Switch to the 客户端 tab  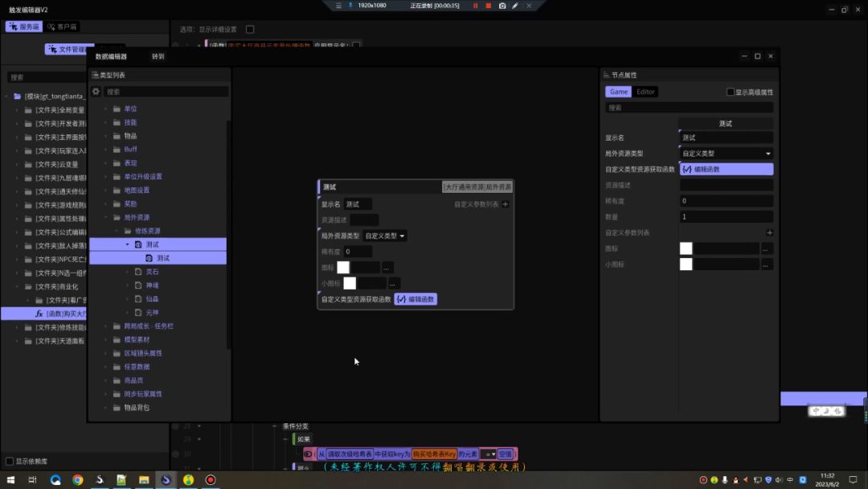click(63, 27)
